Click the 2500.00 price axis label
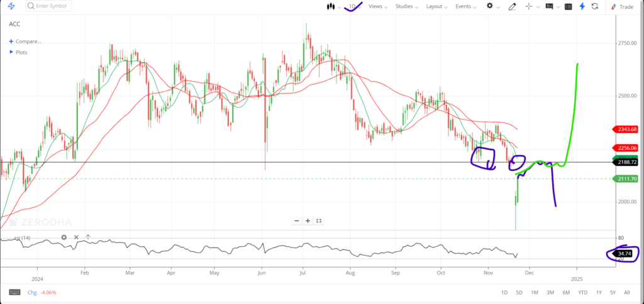The image size is (644, 304). (x=627, y=96)
